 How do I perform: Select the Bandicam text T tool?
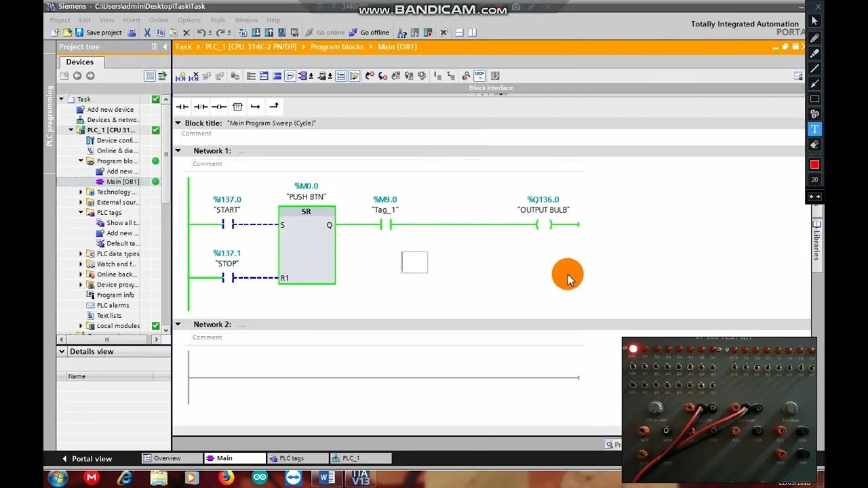point(814,129)
